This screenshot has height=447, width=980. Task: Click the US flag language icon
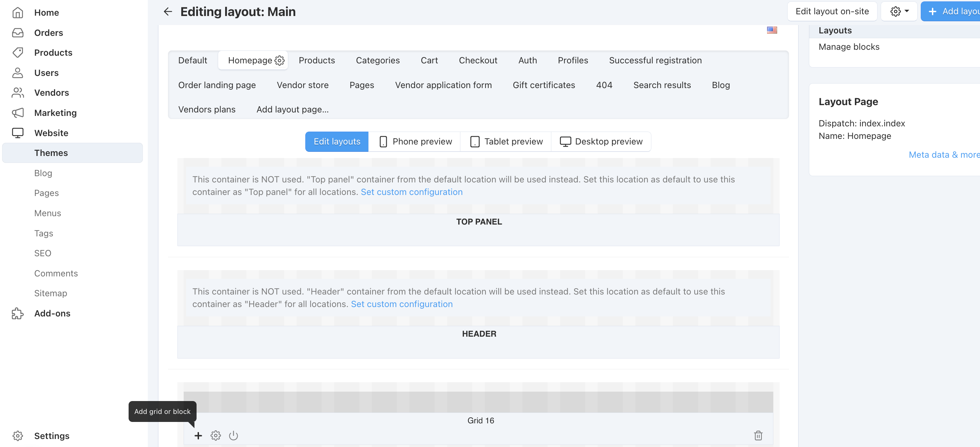772,30
